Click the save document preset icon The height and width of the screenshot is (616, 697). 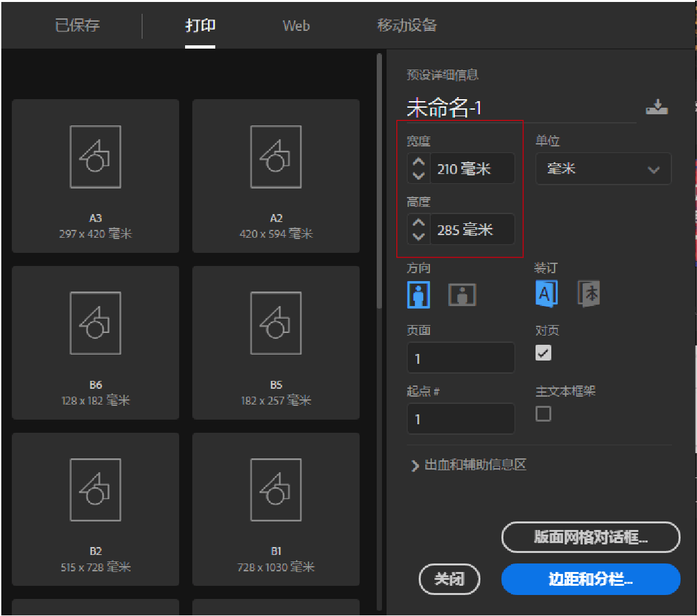coord(656,107)
